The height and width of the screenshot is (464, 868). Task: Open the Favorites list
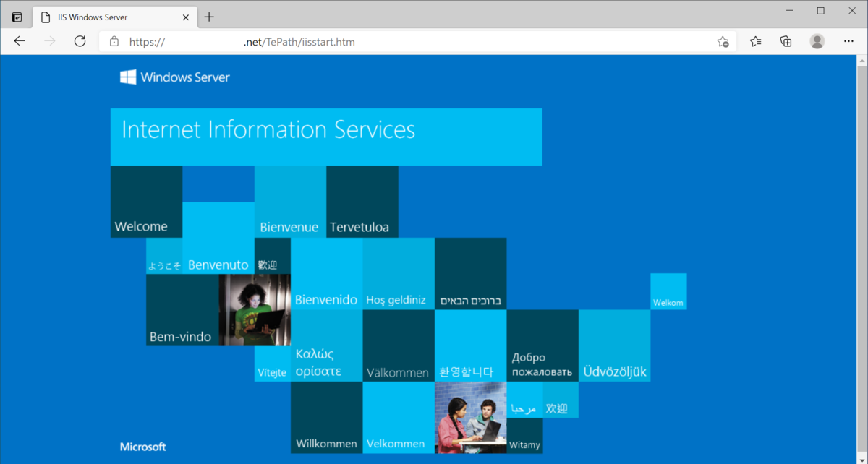pyautogui.click(x=756, y=41)
